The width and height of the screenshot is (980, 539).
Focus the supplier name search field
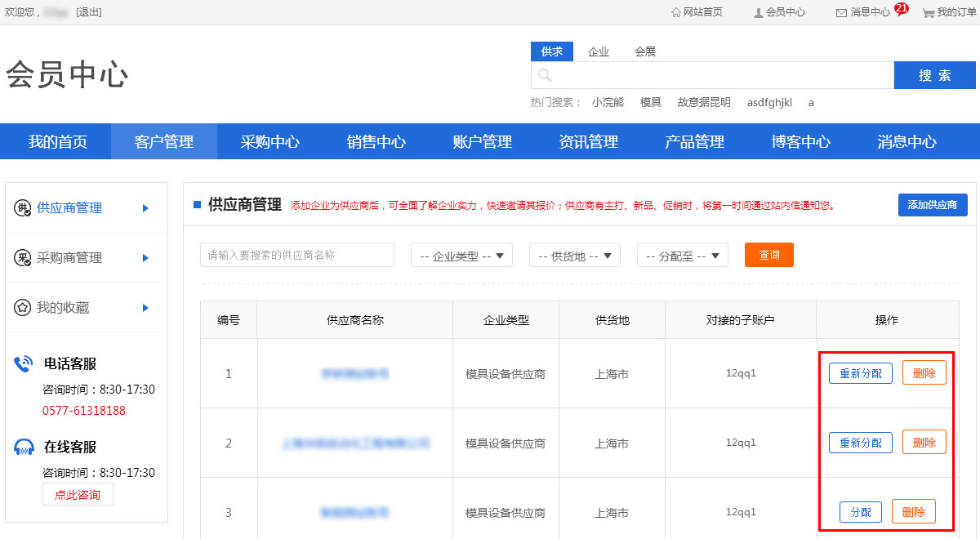point(297,255)
